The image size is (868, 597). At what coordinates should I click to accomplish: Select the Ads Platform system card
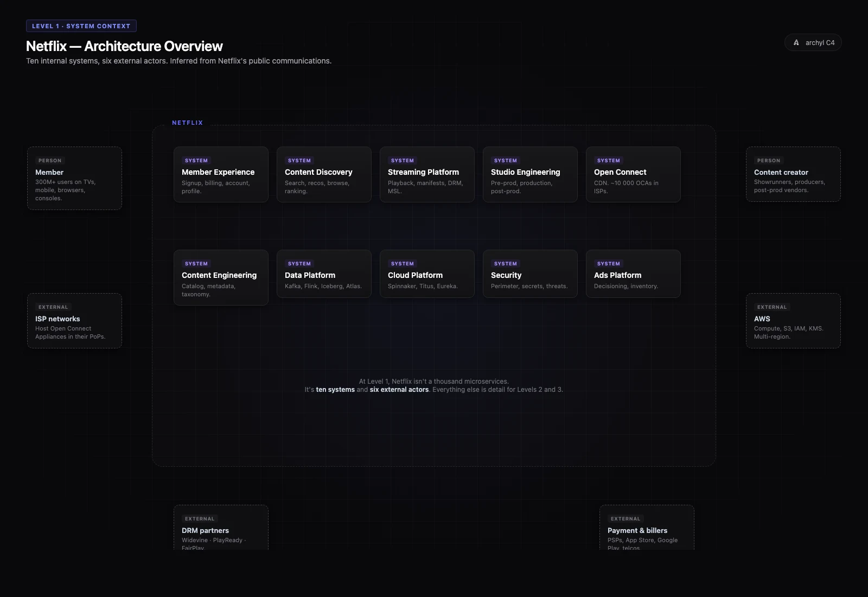[633, 274]
